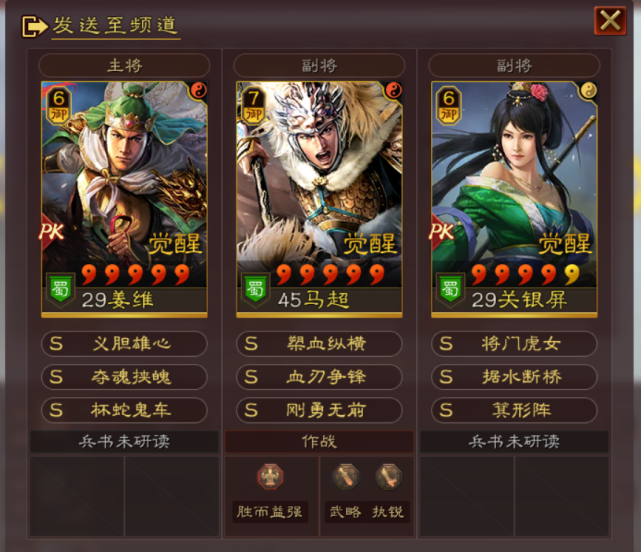The image size is (641, 552).
Task: Click the 蜀 faction badge on 马超's card
Action: click(255, 288)
